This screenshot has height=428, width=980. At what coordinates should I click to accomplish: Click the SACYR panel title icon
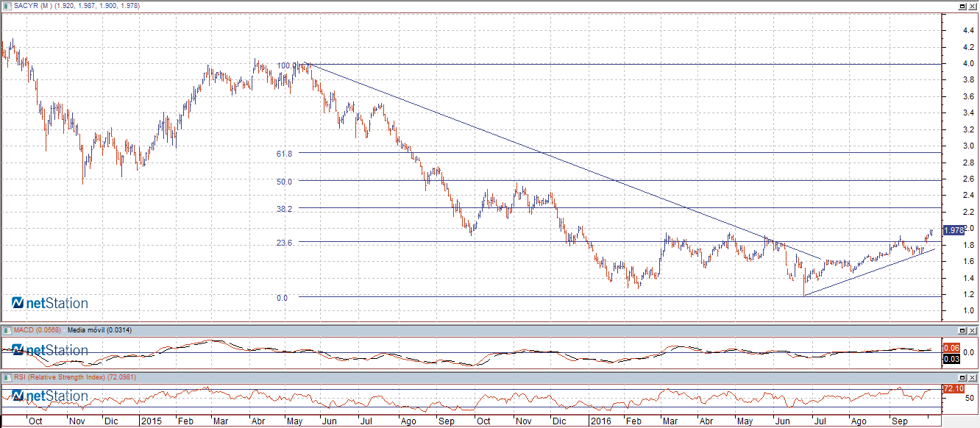point(7,6)
